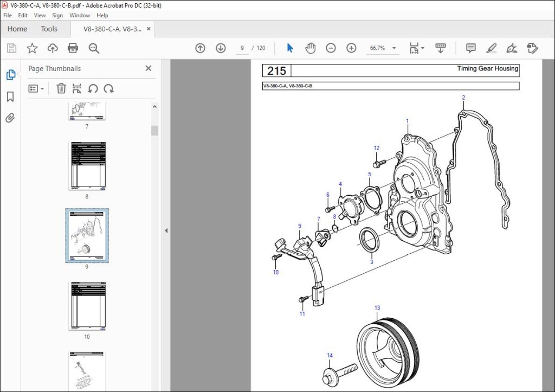Click the 'V8-380-C-A, V8-380-C-B' model line
This screenshot has width=555, height=392.
click(x=287, y=86)
